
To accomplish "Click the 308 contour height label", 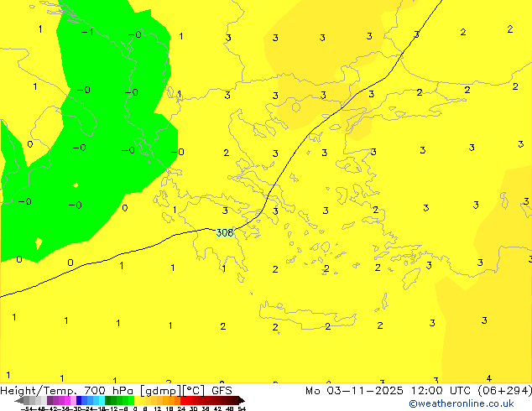I will point(225,232).
